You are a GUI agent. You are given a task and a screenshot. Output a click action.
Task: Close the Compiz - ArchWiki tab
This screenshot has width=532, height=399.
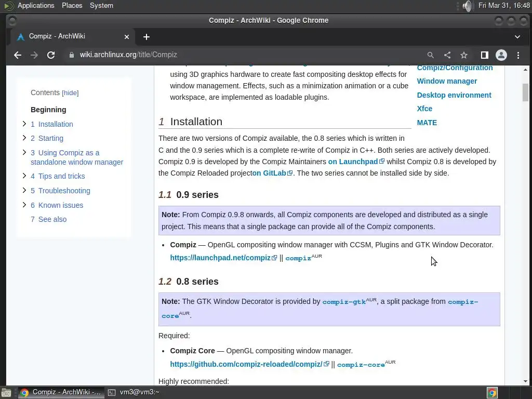(127, 37)
